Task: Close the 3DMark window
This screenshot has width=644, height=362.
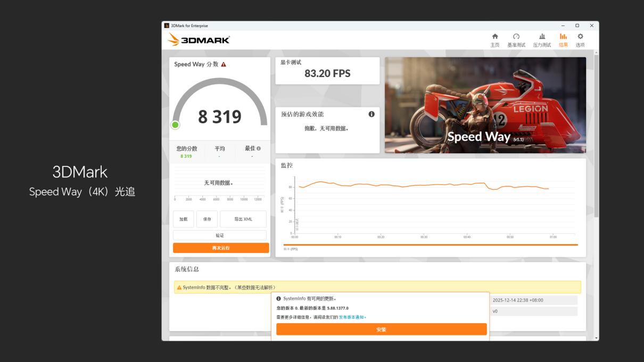Action: click(x=591, y=26)
